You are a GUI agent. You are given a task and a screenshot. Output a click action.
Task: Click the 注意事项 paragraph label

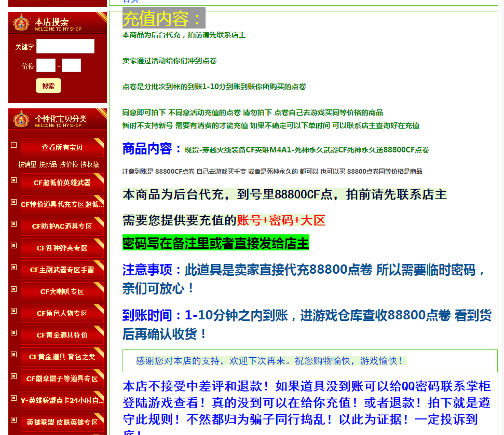point(152,270)
